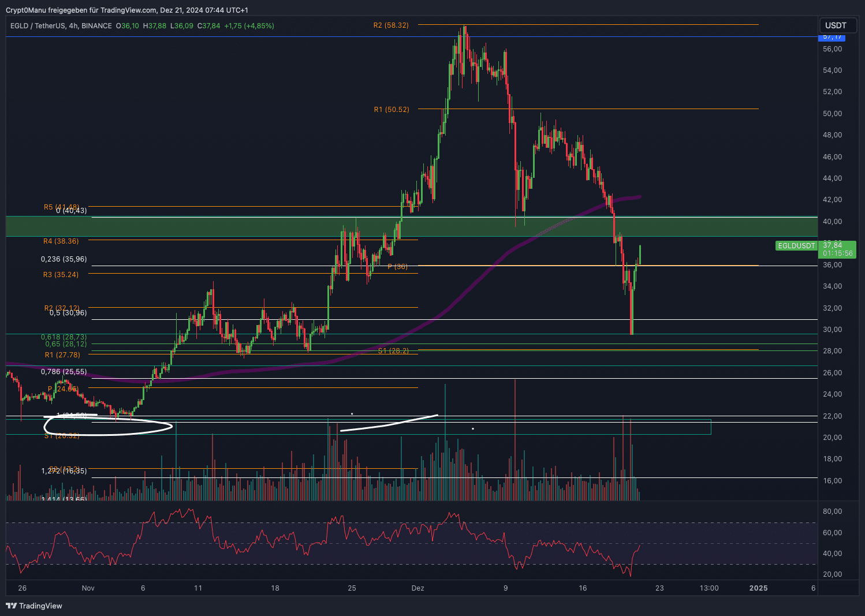Click the R1 (27.78) pivot label
865x616 pixels.
62,355
